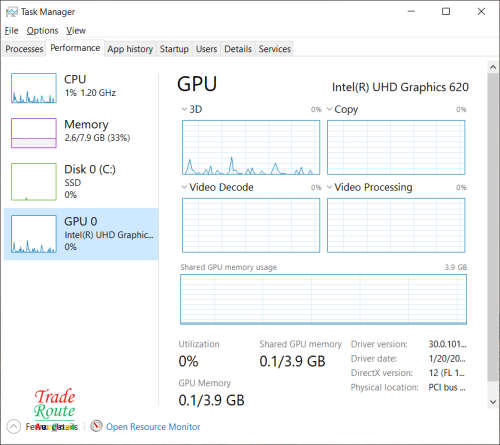Collapse view with Fewer details arrow icon

click(13, 427)
